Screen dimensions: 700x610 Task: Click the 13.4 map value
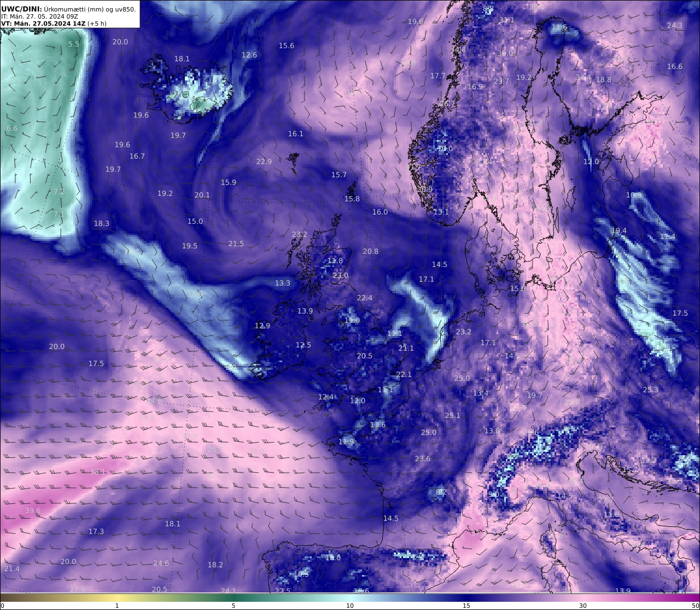click(481, 393)
